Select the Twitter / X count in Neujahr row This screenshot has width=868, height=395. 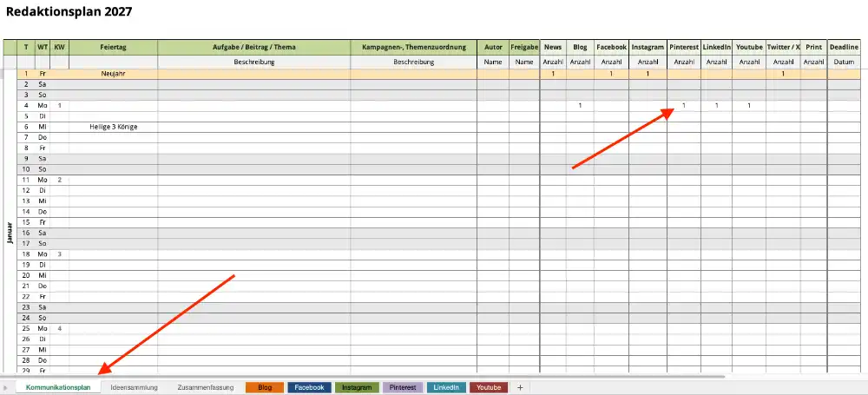pyautogui.click(x=783, y=73)
